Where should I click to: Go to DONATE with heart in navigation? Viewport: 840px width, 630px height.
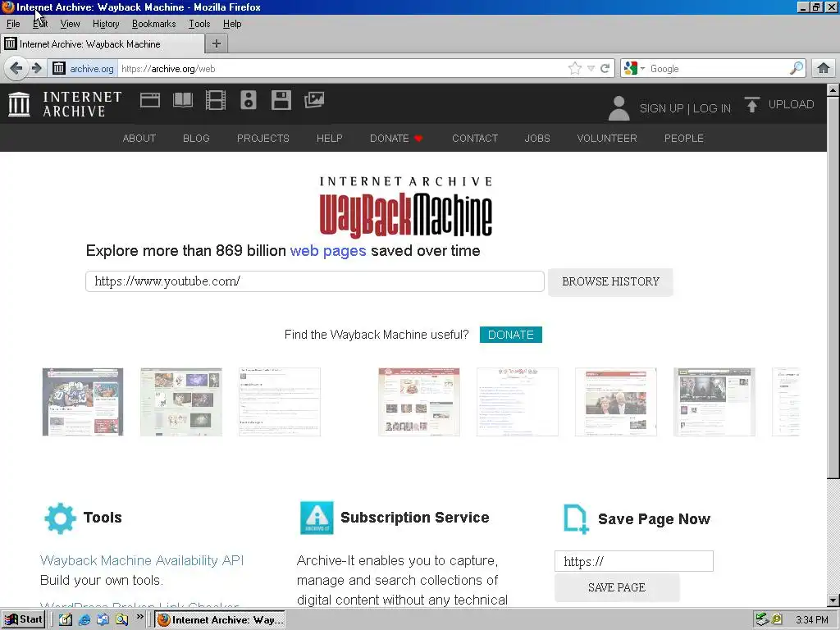point(396,138)
